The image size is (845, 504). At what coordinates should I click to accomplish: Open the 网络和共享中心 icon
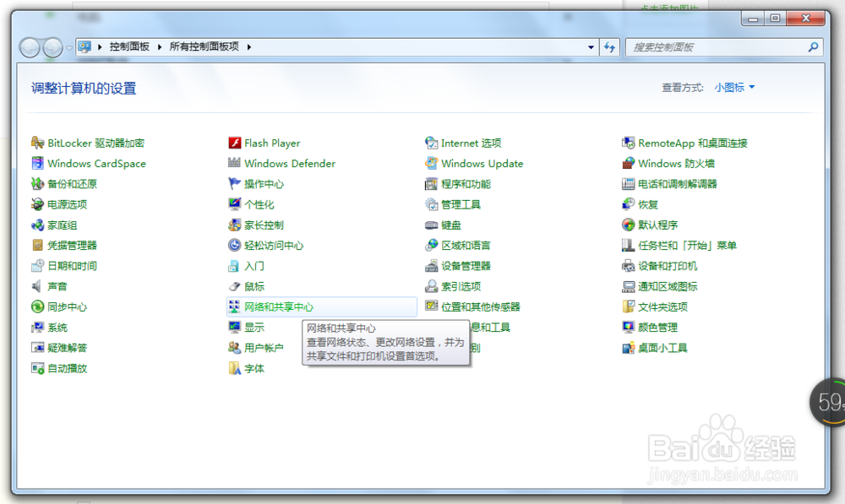[x=234, y=306]
